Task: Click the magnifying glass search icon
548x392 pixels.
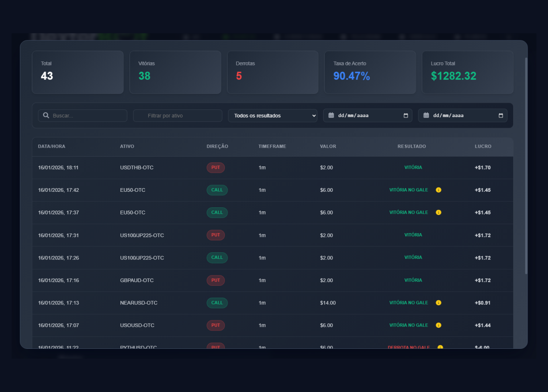Action: 46,116
